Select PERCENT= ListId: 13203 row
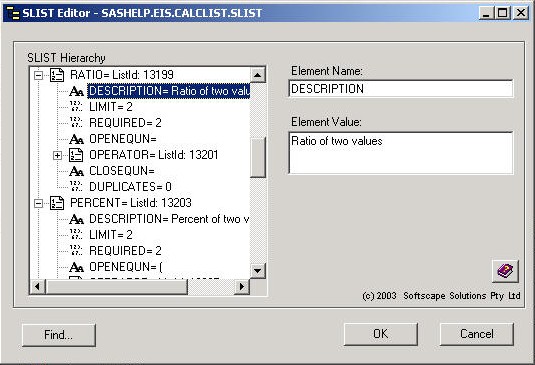 (x=131, y=203)
